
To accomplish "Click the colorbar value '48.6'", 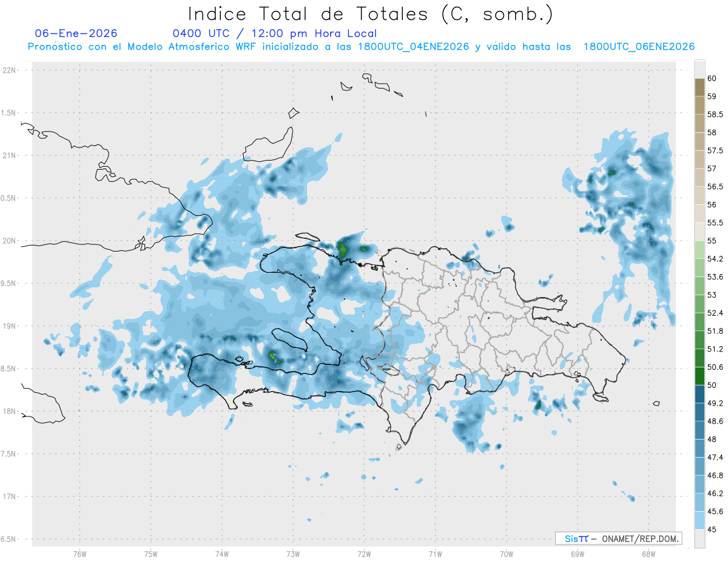I will pyautogui.click(x=715, y=421).
